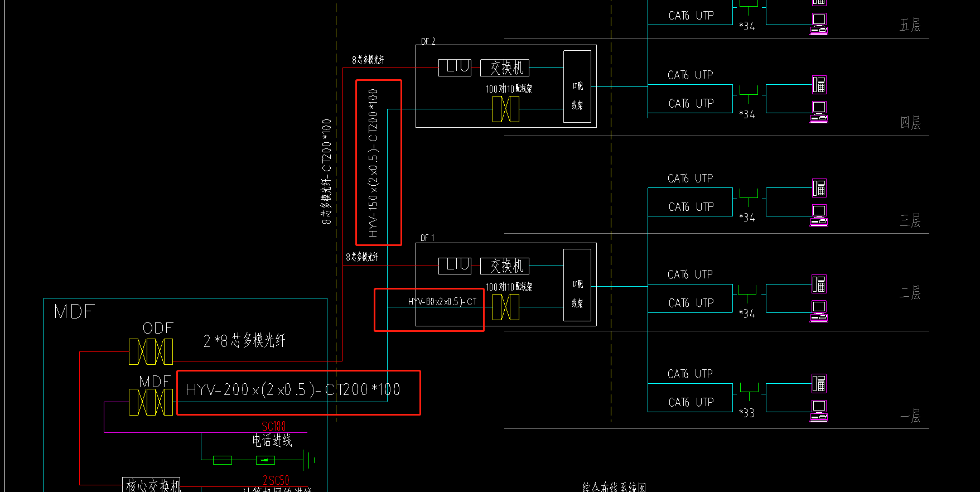980x492 pixels.
Task: Select the HYV-80×2×0.5)-CT cable label
Action: (442, 302)
